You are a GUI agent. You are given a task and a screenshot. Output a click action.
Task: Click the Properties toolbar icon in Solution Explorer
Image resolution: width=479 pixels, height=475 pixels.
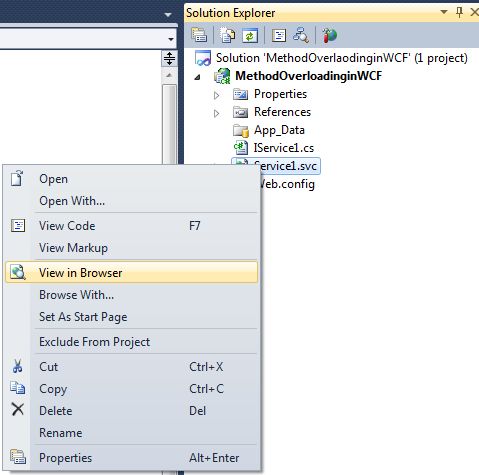pos(199,35)
